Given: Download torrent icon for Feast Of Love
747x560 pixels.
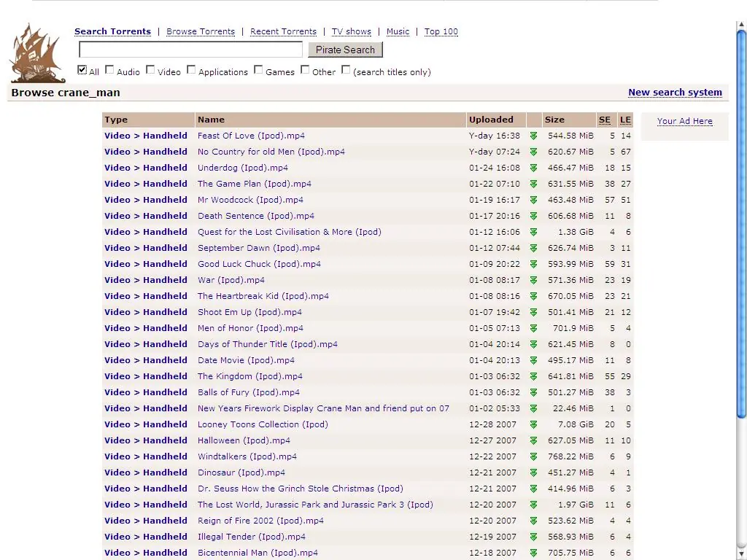Looking at the screenshot, I should pyautogui.click(x=533, y=136).
